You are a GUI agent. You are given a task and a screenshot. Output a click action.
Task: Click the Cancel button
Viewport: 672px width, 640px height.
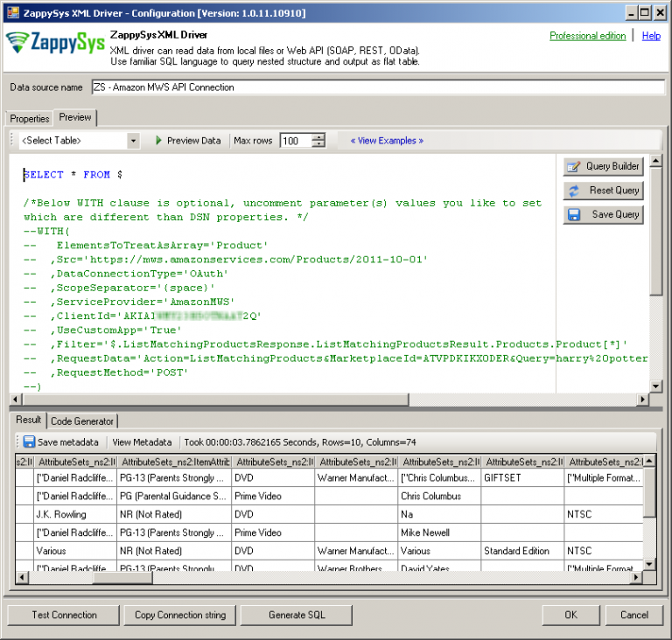(634, 615)
